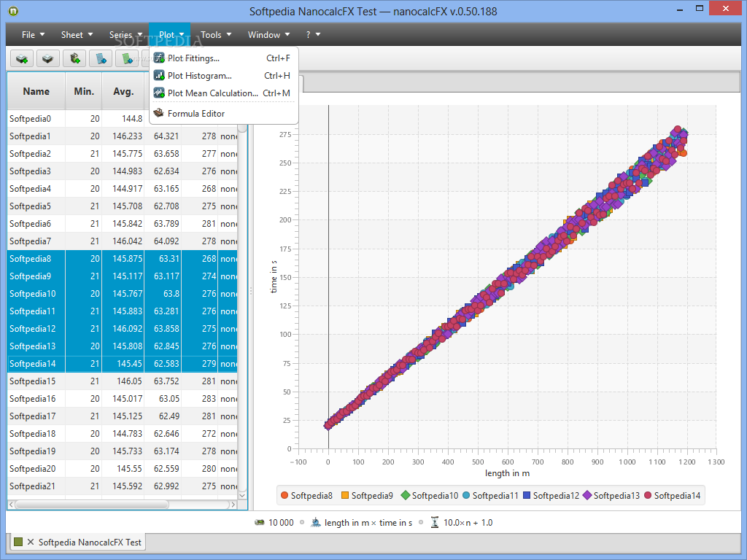747x560 pixels.
Task: Click the Softpedia9 orange square legend marker
Action: click(x=345, y=495)
